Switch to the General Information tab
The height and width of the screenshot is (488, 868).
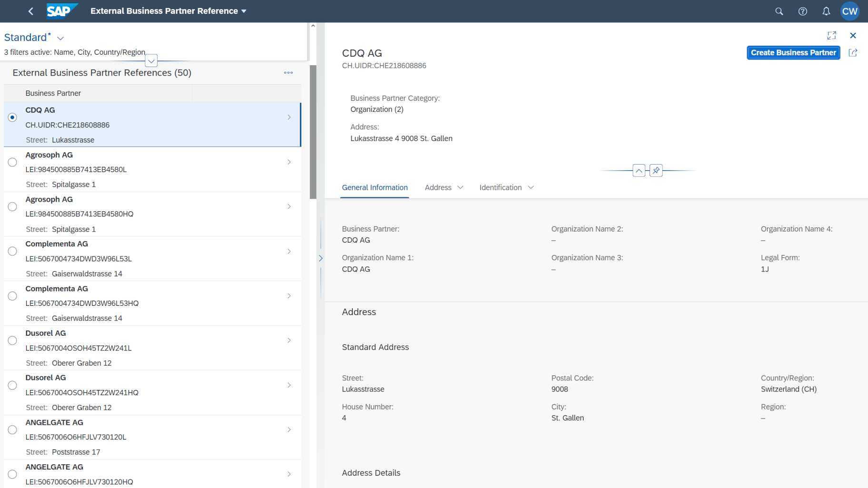click(375, 187)
